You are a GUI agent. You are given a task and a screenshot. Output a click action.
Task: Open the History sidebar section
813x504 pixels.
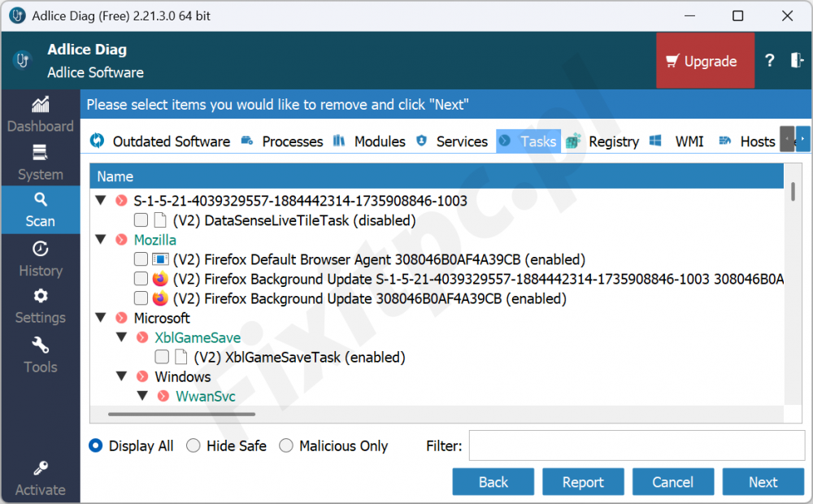pyautogui.click(x=40, y=259)
